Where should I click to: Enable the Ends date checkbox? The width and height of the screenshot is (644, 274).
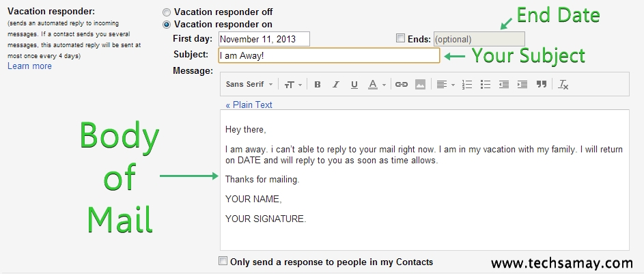point(400,38)
